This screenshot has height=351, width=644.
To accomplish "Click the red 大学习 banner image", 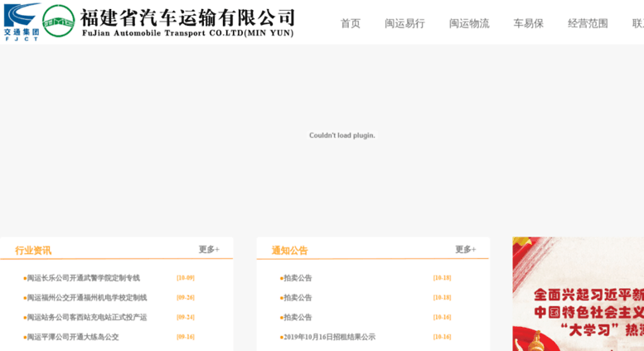I will click(579, 294).
